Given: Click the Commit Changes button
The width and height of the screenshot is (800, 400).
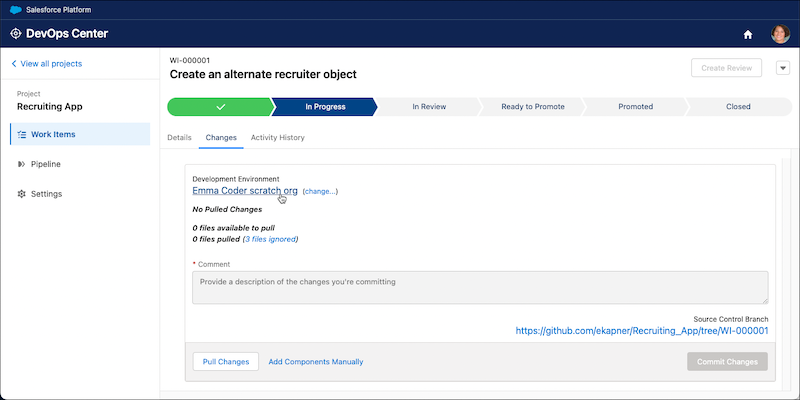Looking at the screenshot, I should click(x=727, y=362).
